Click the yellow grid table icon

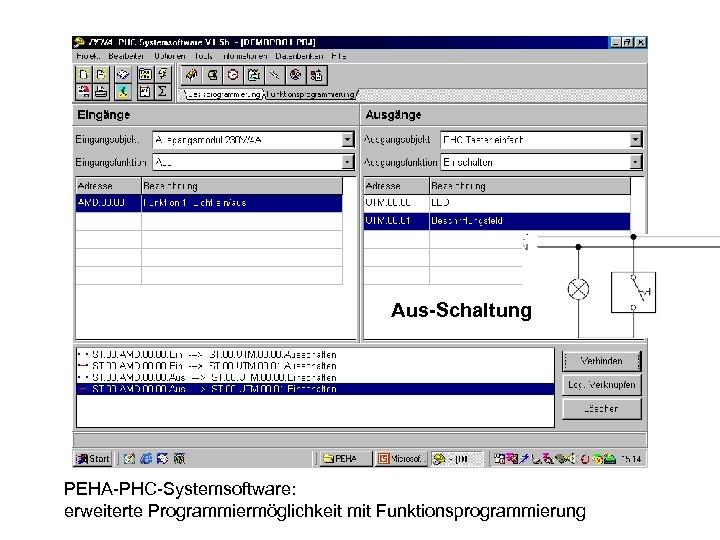(145, 74)
